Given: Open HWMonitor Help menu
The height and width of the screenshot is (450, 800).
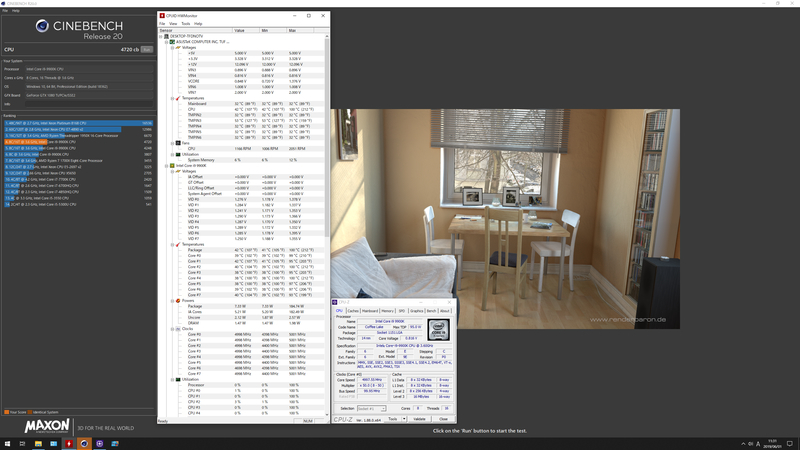Looking at the screenshot, I should (198, 23).
